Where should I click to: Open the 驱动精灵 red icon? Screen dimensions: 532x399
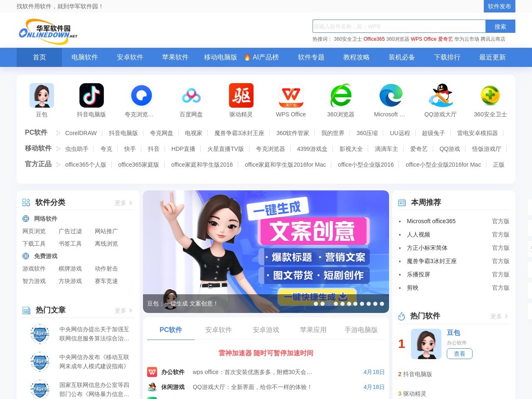(x=241, y=95)
